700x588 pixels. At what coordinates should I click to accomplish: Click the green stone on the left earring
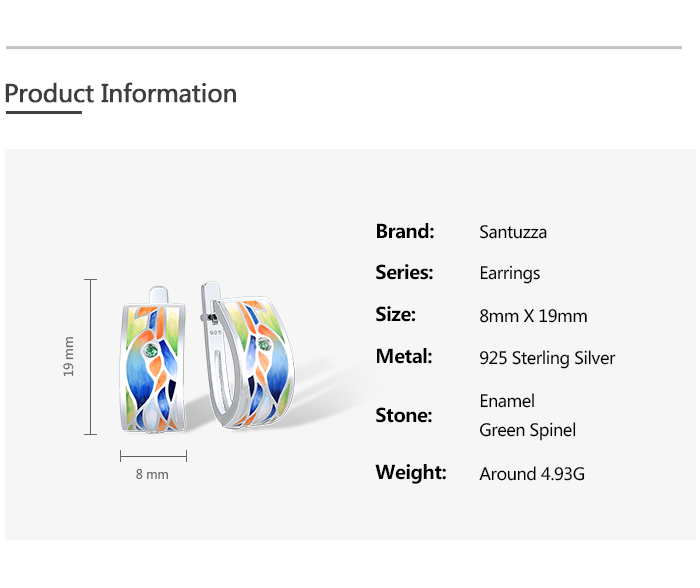click(151, 351)
